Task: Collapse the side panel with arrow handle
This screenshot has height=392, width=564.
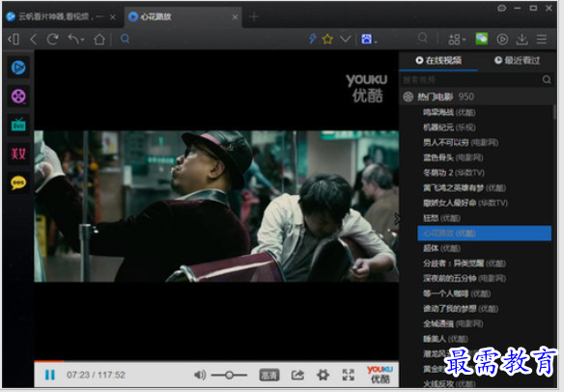Action: point(397,218)
